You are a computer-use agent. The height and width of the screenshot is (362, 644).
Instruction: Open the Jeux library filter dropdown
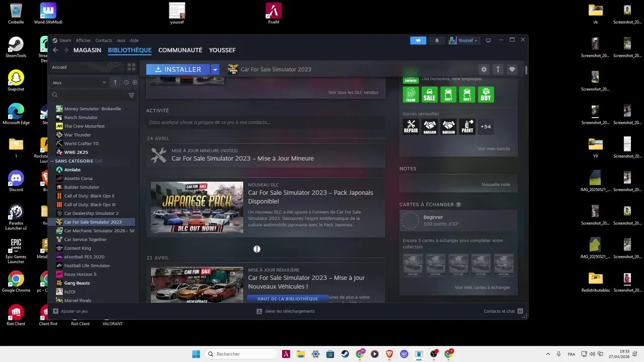coord(79,82)
